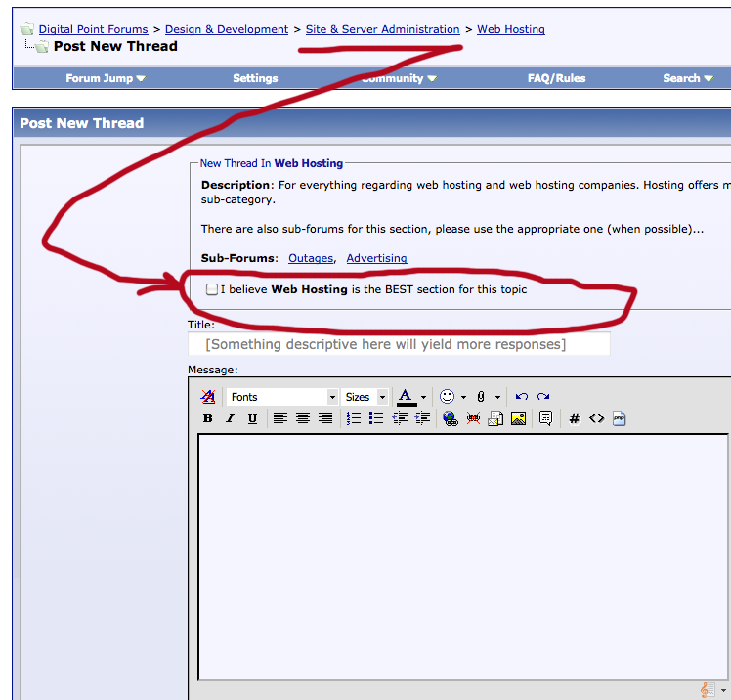Viewport: 731px width, 700px height.
Task: Check the 'Web Hosting is the BEST section' box
Action: [x=212, y=289]
